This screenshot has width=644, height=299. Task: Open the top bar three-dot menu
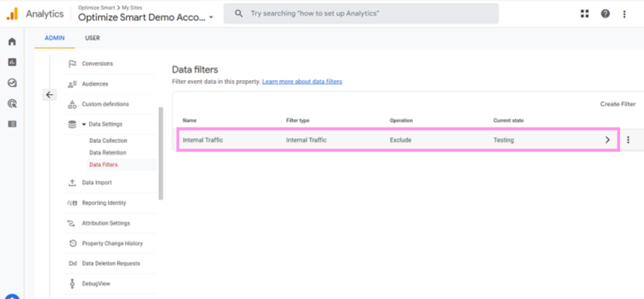[x=624, y=14]
